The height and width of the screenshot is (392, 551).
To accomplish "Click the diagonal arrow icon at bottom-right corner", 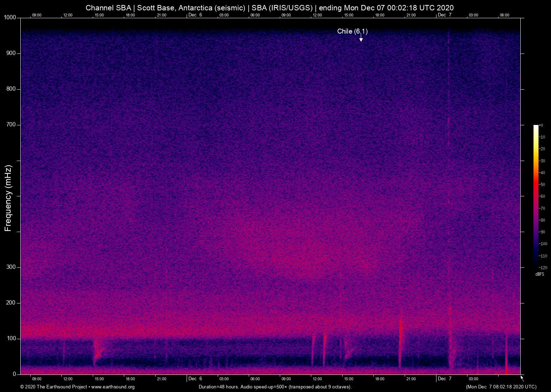I will click(x=522, y=378).
